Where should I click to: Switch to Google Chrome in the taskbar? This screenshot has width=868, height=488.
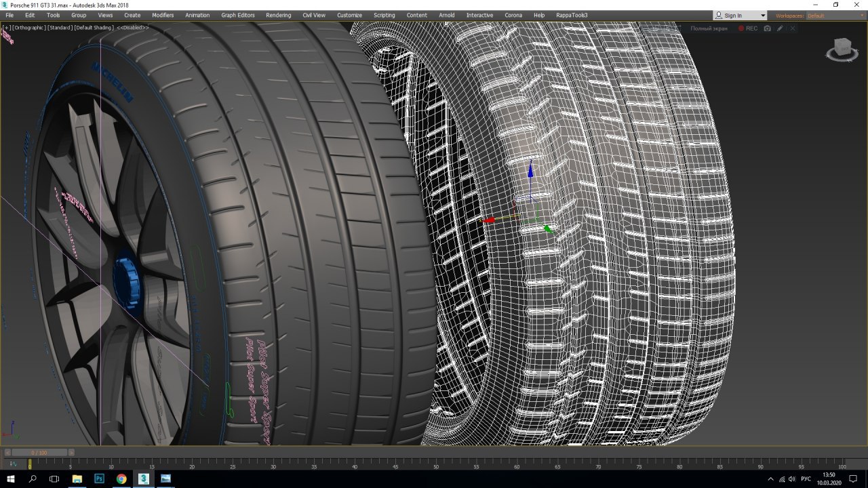121,479
